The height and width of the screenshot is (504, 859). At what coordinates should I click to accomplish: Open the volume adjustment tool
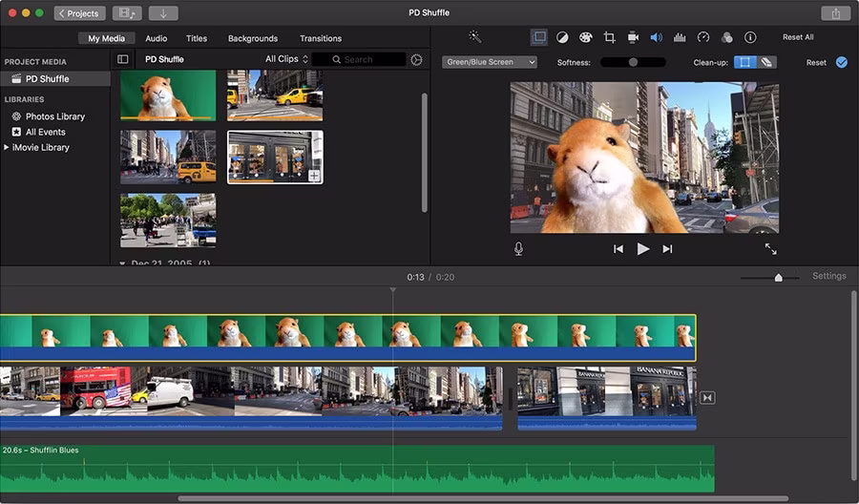tap(656, 37)
